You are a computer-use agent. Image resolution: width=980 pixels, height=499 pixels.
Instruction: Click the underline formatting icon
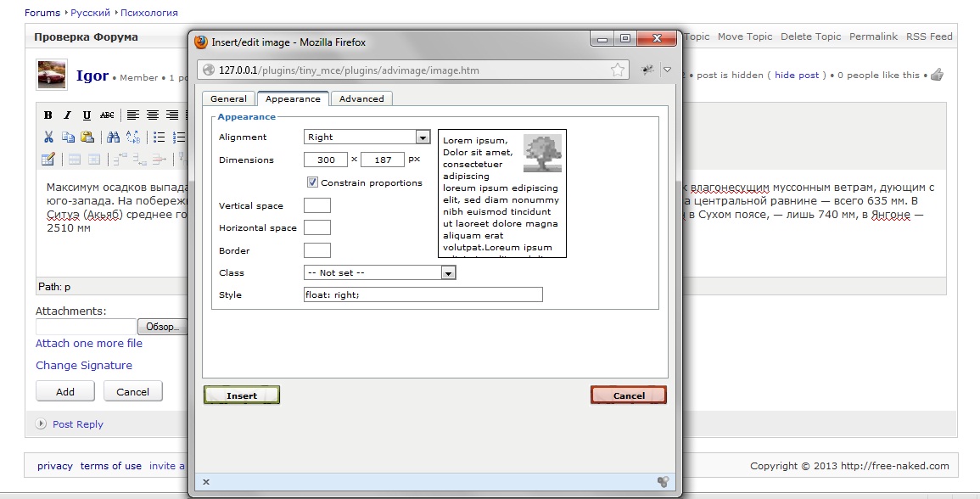click(x=87, y=115)
